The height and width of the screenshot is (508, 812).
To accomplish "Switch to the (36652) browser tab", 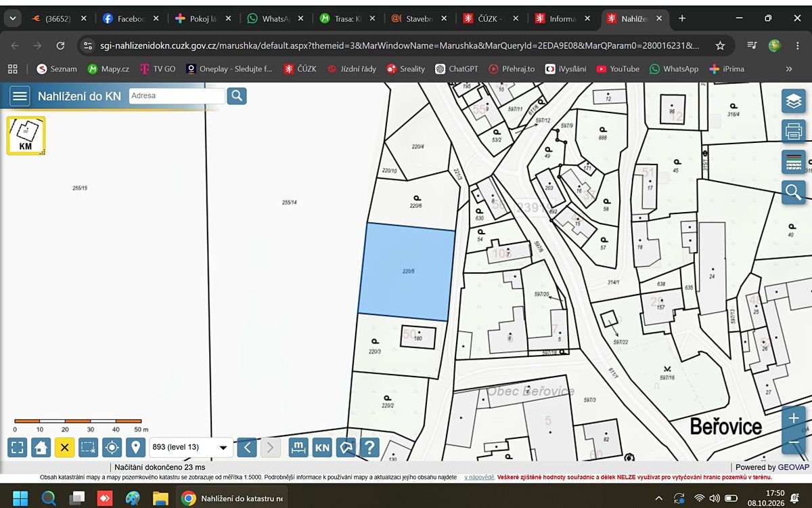I will point(58,18).
